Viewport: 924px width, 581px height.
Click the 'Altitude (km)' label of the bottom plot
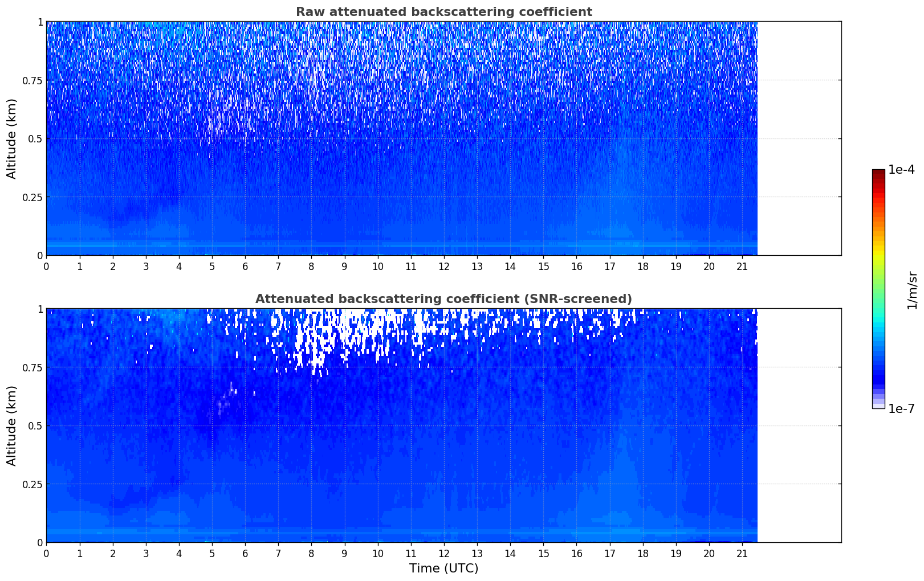[12, 425]
